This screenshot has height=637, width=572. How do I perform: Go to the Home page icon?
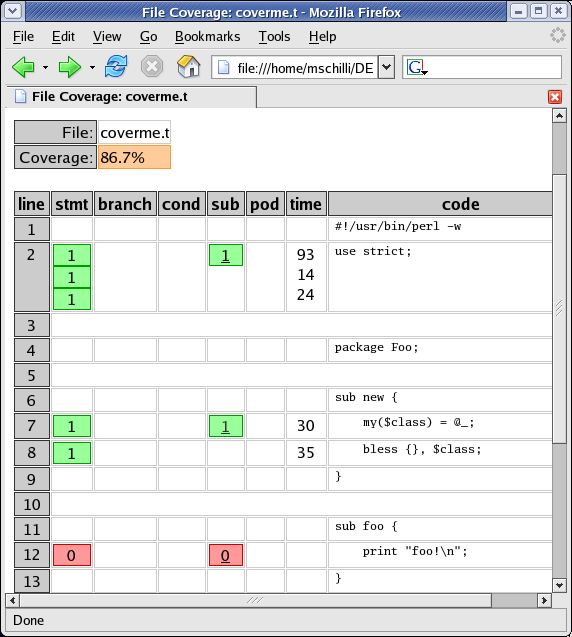coord(188,67)
